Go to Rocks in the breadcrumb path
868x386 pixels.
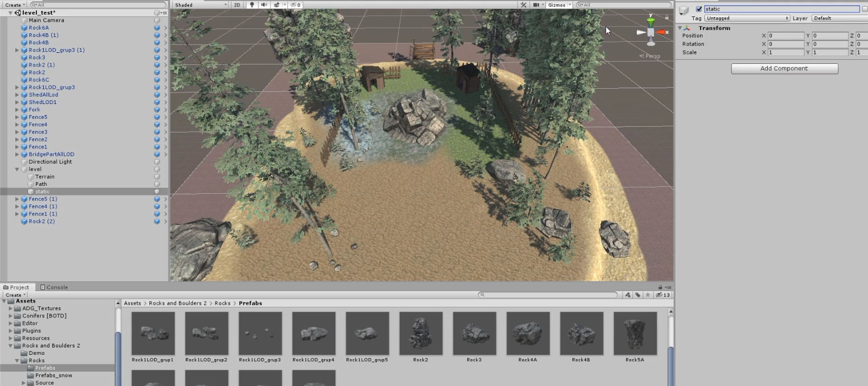point(223,303)
